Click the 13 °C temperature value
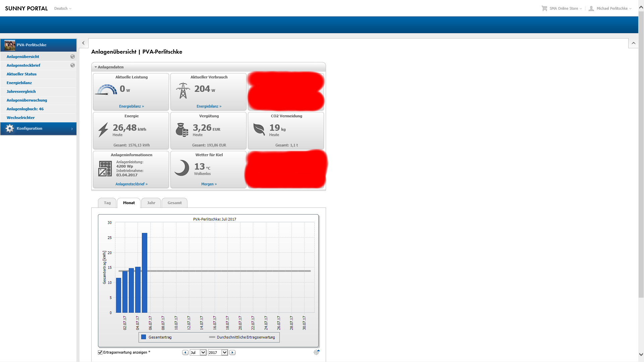This screenshot has height=362, width=644. [x=202, y=167]
